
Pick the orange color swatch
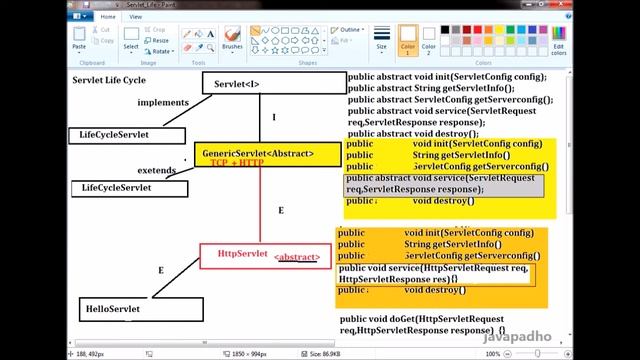point(489,29)
